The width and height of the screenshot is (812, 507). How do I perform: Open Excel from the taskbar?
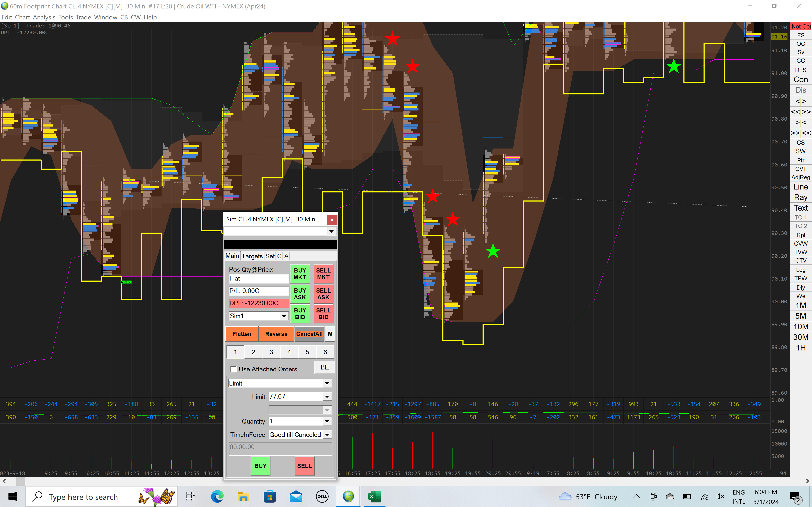pos(374,496)
